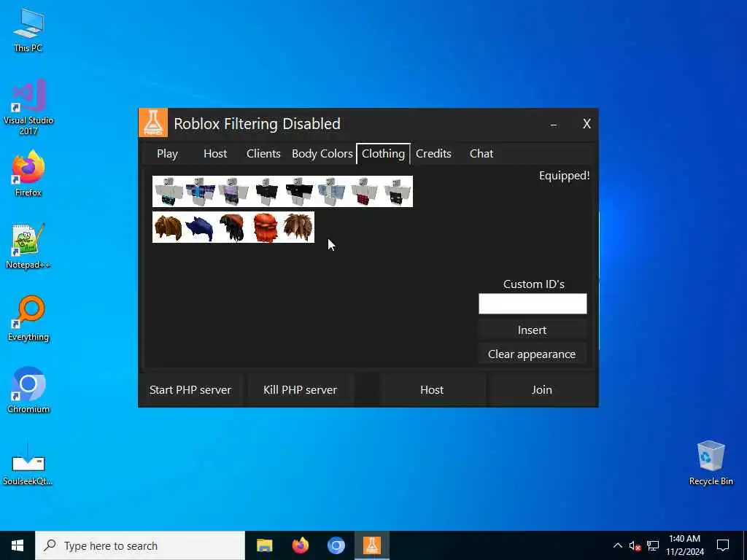This screenshot has width=747, height=560.
Task: Select the orange-red long hair
Action: 266,227
